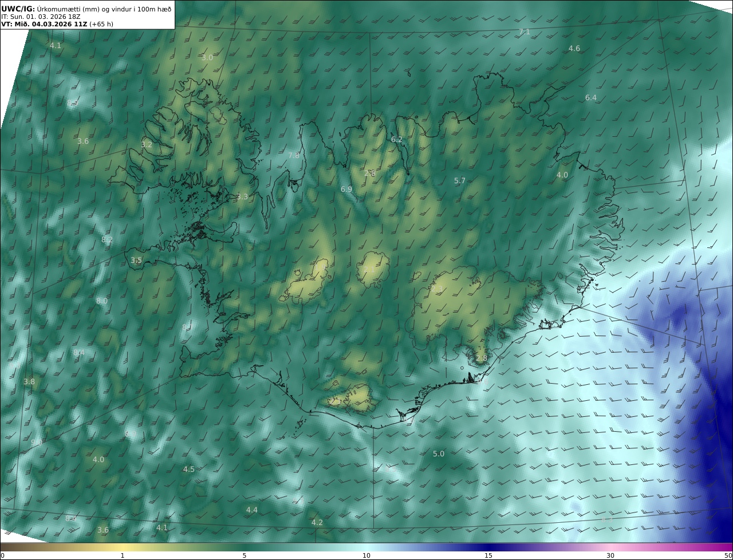The image size is (733, 560).
Task: Click the 4.2 value label
Action: tap(317, 523)
